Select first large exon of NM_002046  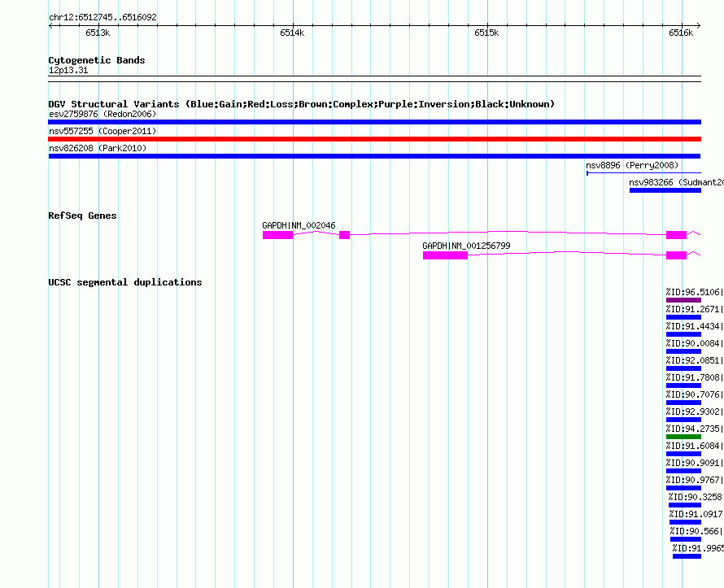tap(277, 235)
